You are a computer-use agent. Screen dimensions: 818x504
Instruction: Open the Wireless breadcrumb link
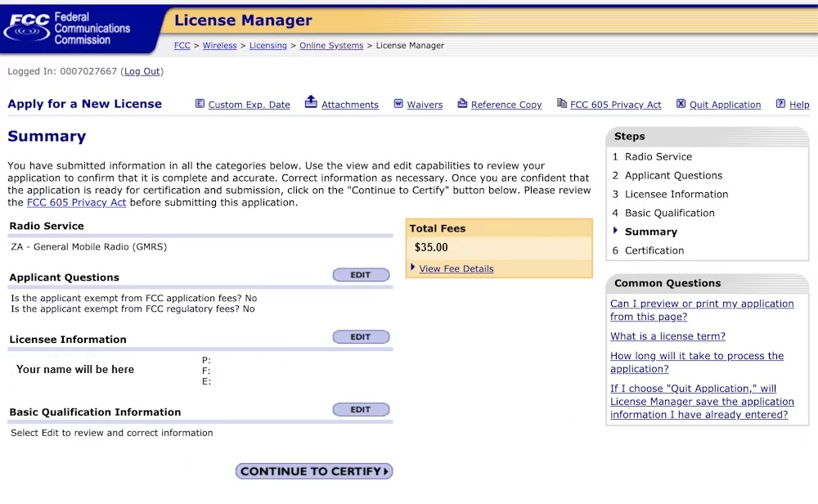click(219, 46)
